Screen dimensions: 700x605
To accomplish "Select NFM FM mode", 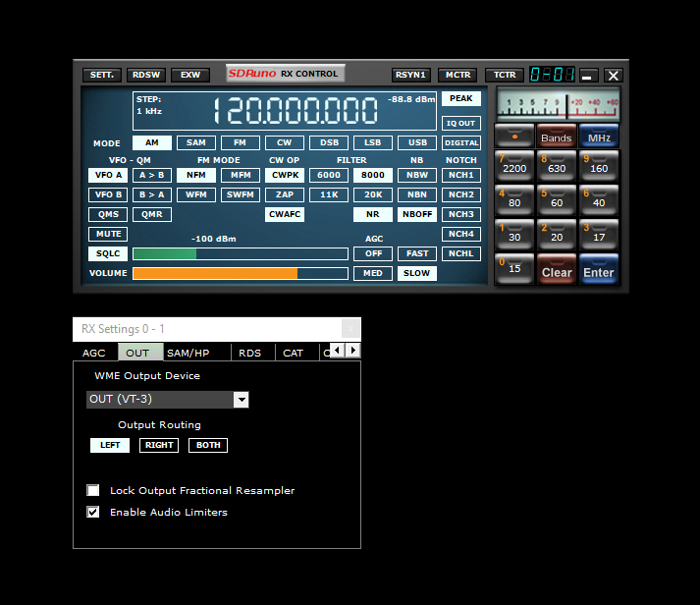I will (196, 175).
